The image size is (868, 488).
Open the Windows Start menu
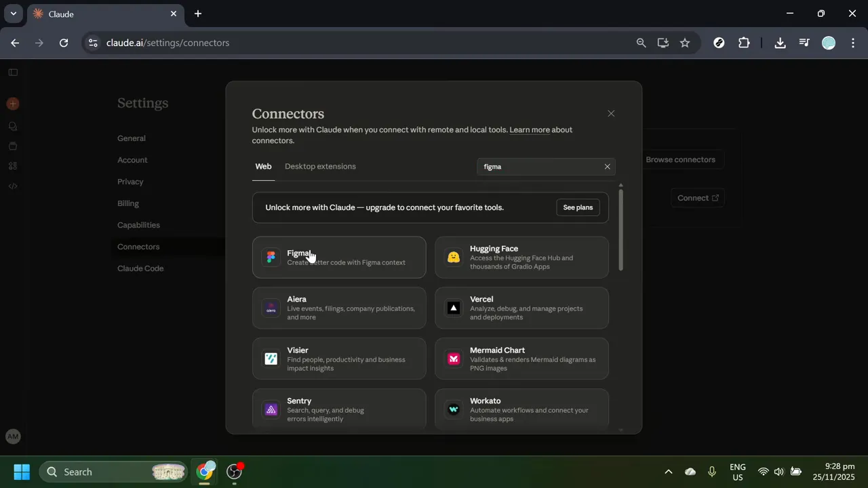(x=22, y=472)
